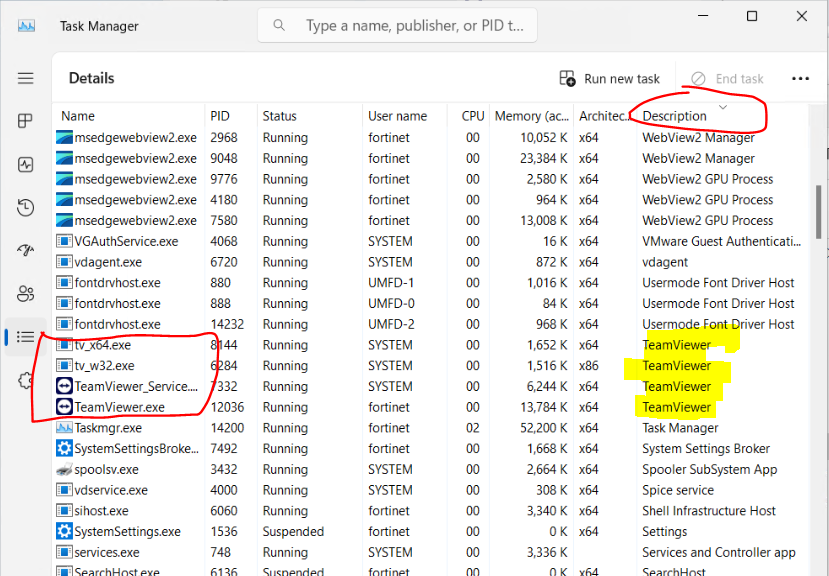Click PID 12036 cell
The width and height of the screenshot is (829, 576).
[227, 407]
